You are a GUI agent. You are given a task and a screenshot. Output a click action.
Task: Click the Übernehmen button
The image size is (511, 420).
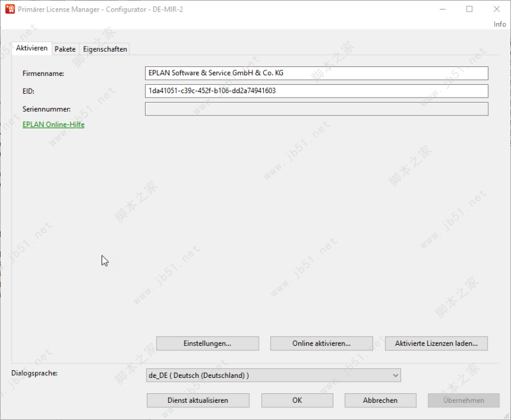pos(464,400)
